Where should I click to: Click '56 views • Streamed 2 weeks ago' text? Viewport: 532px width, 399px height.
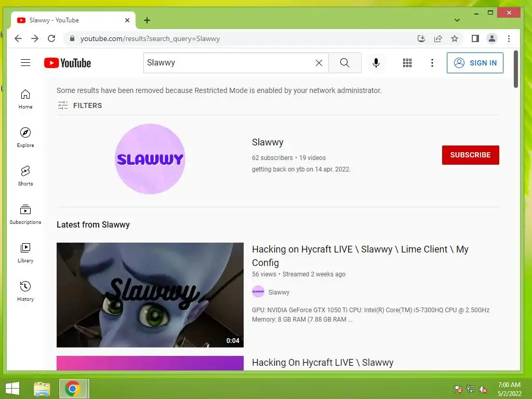point(299,274)
